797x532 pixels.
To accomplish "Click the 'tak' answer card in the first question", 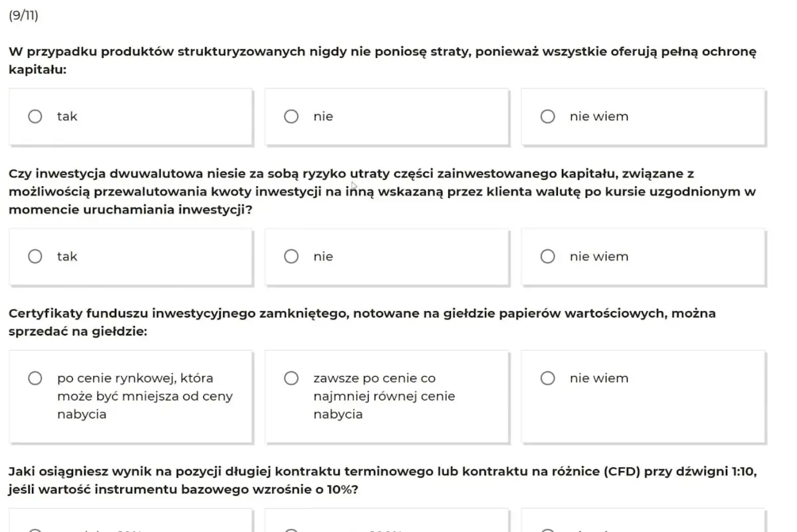I will click(130, 116).
